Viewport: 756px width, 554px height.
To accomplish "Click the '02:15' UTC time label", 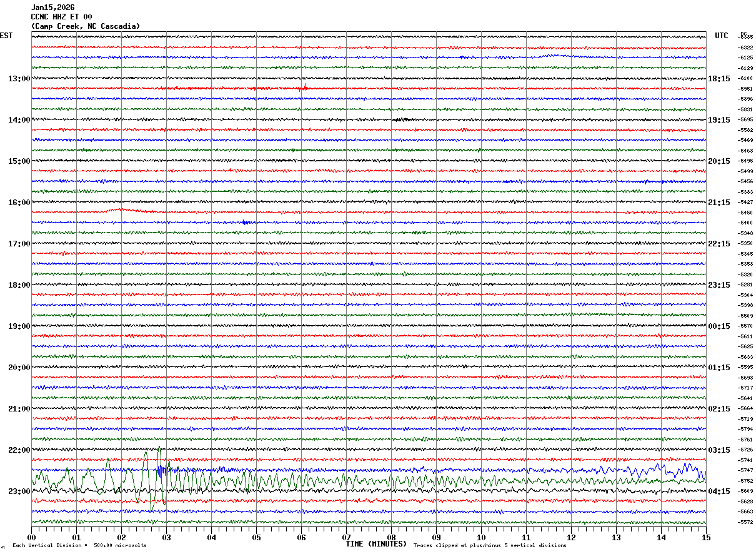I will (x=719, y=409).
